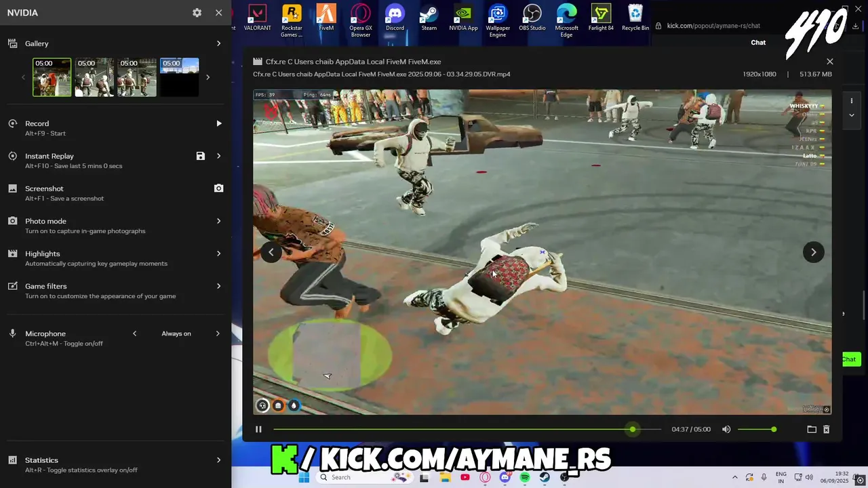Expand Instant Replay options chevron
Screen dimensions: 868x488
(218, 156)
